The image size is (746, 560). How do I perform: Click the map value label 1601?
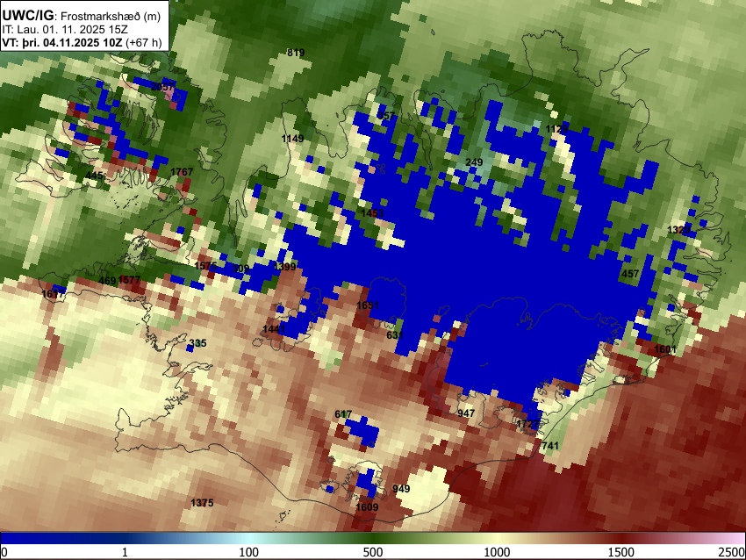click(x=665, y=349)
